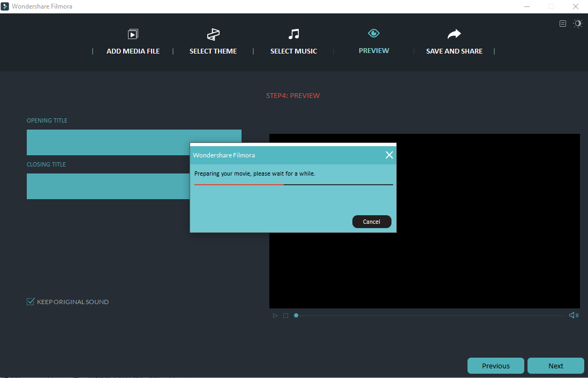The width and height of the screenshot is (588, 378).
Task: Click the preview seek slider handle
Action: (x=296, y=315)
